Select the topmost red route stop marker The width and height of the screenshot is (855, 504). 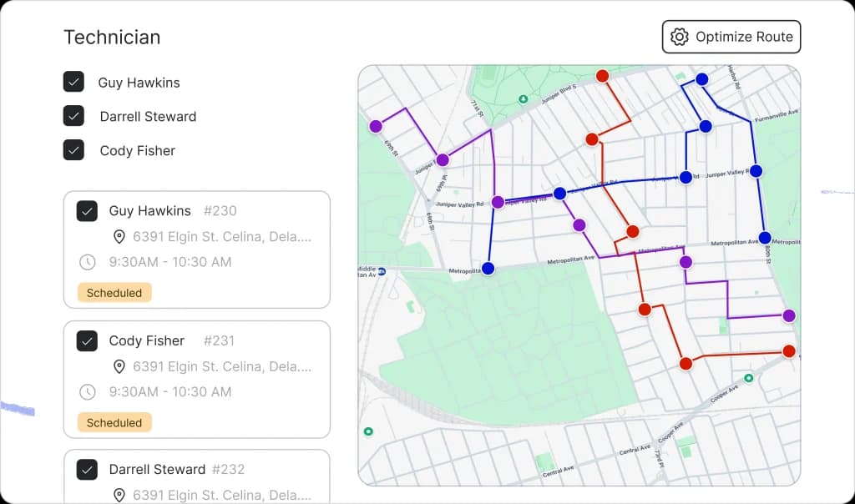[602, 76]
